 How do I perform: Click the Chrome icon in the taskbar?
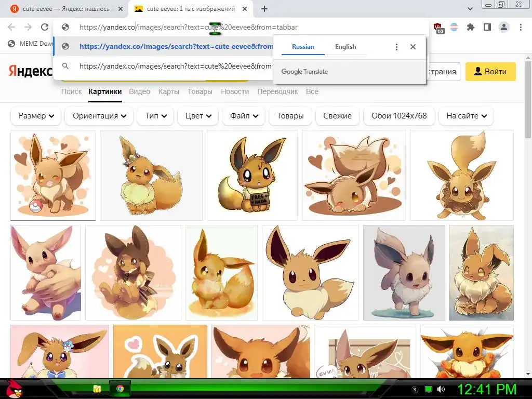click(x=120, y=389)
